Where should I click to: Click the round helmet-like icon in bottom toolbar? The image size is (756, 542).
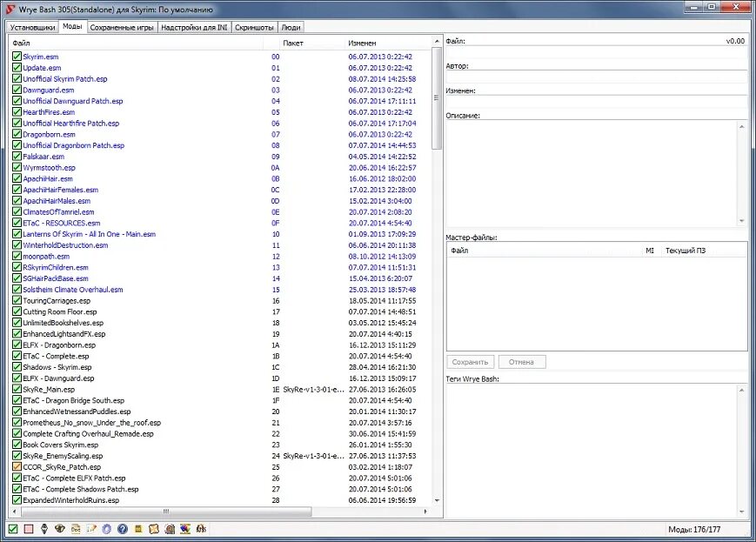[x=60, y=529]
